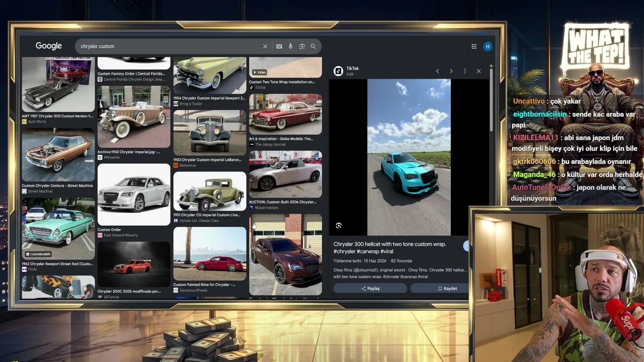Open the 1962 Chrysler Newport Street Rod thumbnail
The width and height of the screenshot is (644, 362).
coord(58,229)
